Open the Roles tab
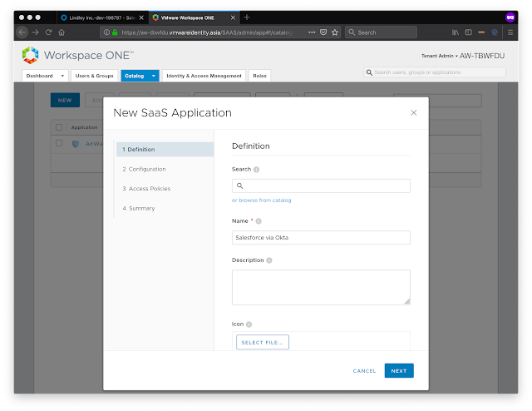This screenshot has width=532, height=411. (x=259, y=76)
